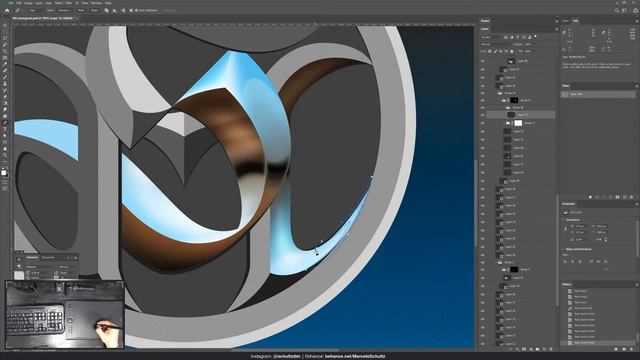Click Lock all padlock icon in Layers panel
This screenshot has width=640, height=360.
[x=512, y=51]
